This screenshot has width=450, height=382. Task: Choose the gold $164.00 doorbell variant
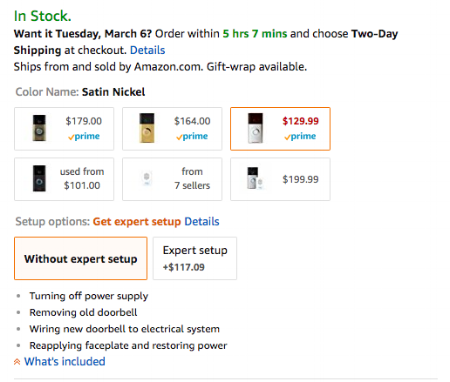point(172,129)
